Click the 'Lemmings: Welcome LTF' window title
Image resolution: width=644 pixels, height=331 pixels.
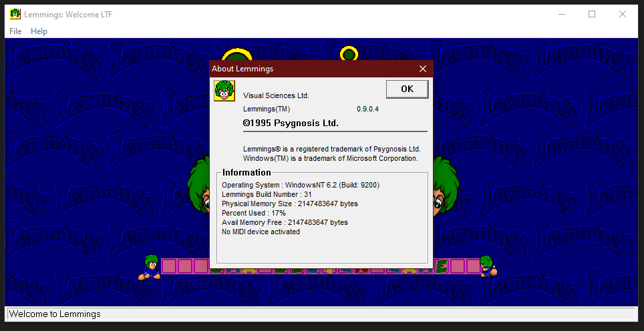tap(68, 15)
